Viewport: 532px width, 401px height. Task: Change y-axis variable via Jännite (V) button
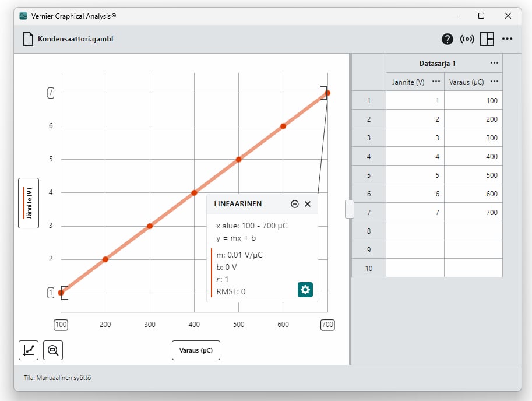(x=28, y=203)
